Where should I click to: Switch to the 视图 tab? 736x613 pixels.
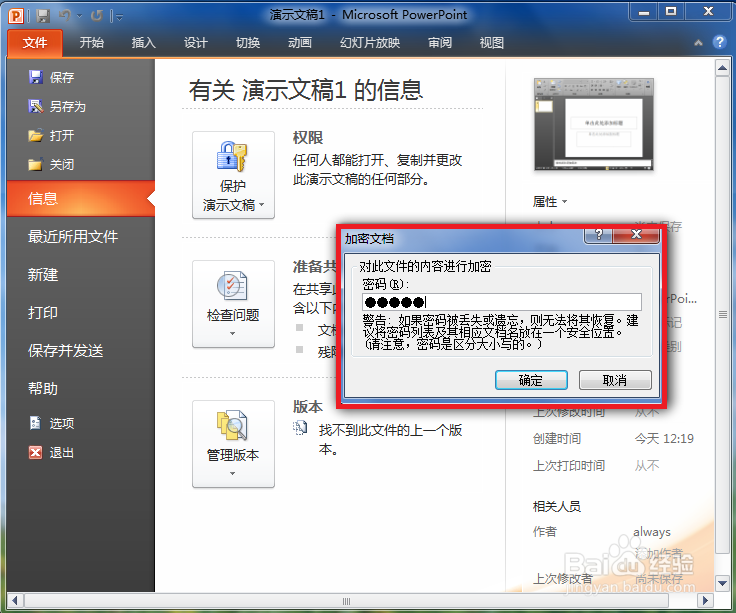point(491,43)
